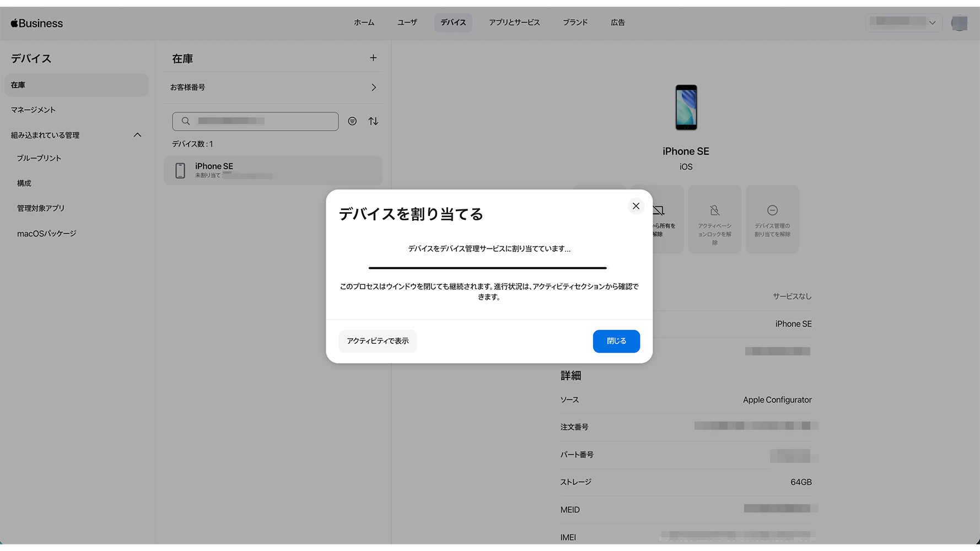Expand the お客様番号 row chevron
Image resolution: width=980 pixels, height=551 pixels.
pos(374,88)
